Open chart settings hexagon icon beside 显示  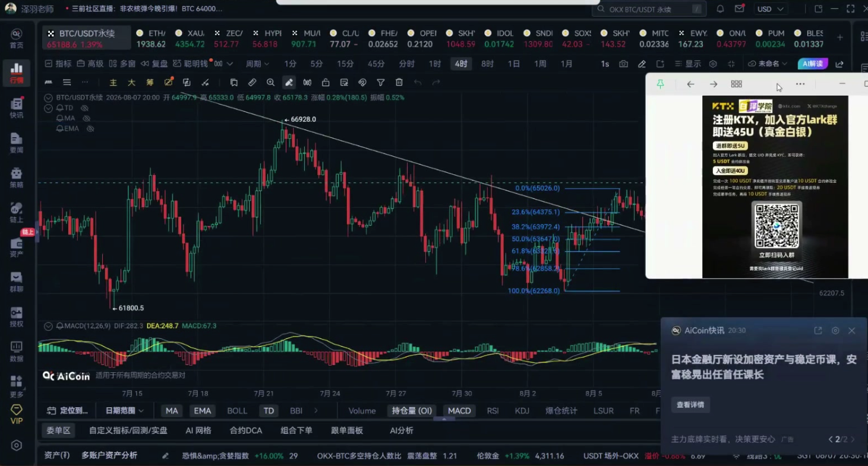point(713,64)
